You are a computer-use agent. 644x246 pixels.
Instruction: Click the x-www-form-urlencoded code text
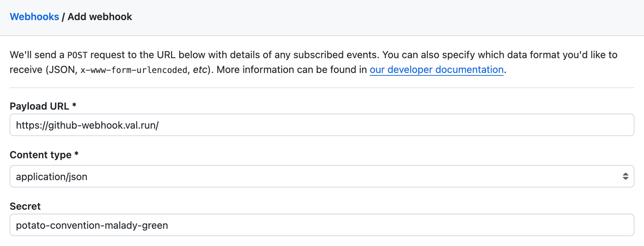pyautogui.click(x=134, y=70)
